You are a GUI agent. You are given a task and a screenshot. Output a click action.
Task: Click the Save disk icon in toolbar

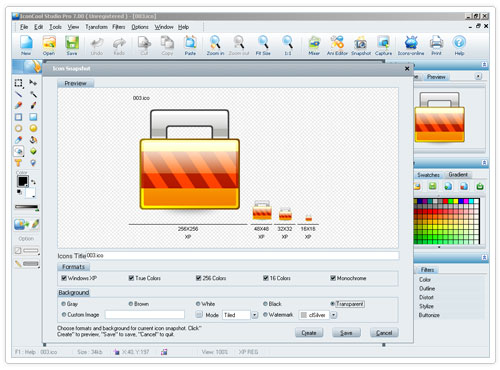point(72,43)
